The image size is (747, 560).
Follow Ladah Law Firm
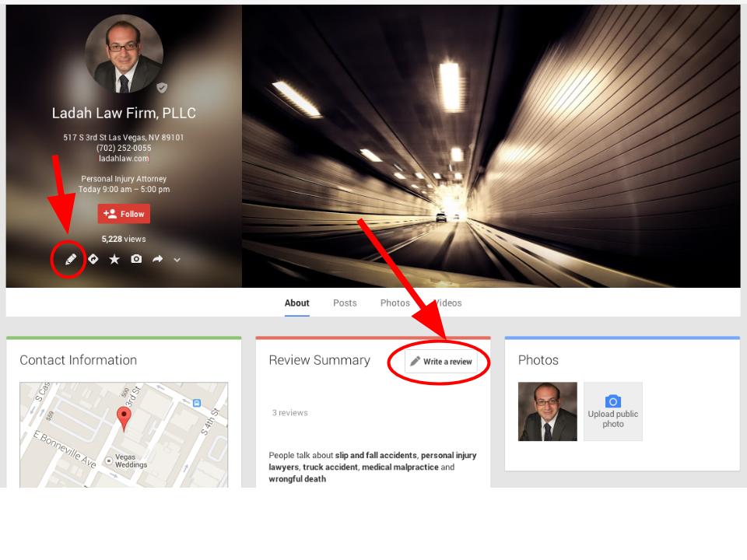coord(124,214)
